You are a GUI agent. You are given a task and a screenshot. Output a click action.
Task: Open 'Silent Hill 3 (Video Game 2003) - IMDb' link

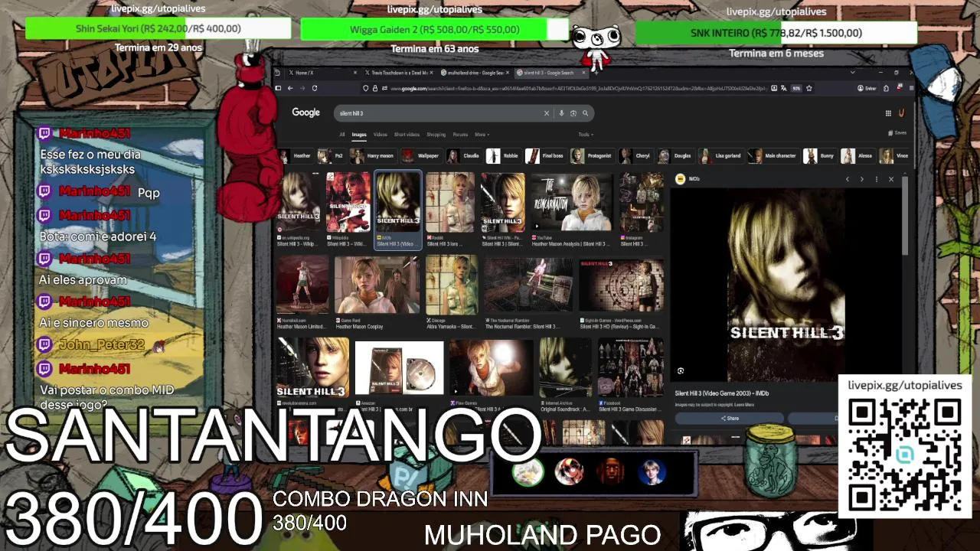click(722, 393)
